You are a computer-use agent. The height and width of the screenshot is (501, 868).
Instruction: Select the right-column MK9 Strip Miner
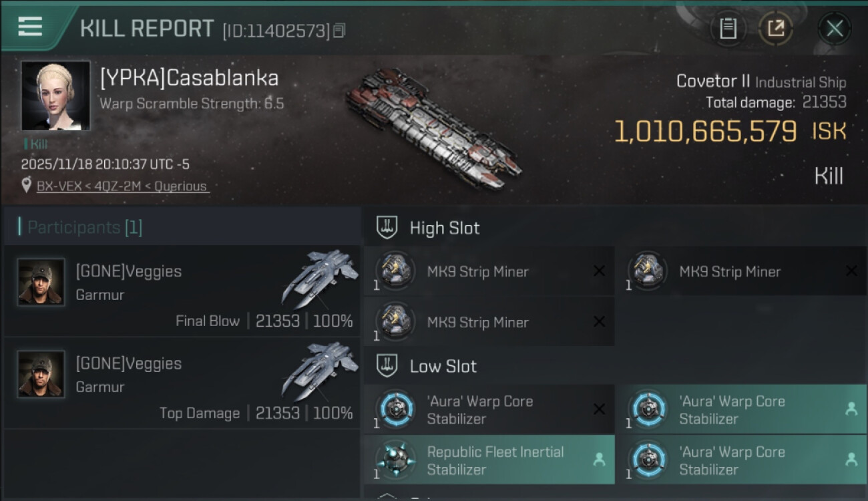coord(740,272)
